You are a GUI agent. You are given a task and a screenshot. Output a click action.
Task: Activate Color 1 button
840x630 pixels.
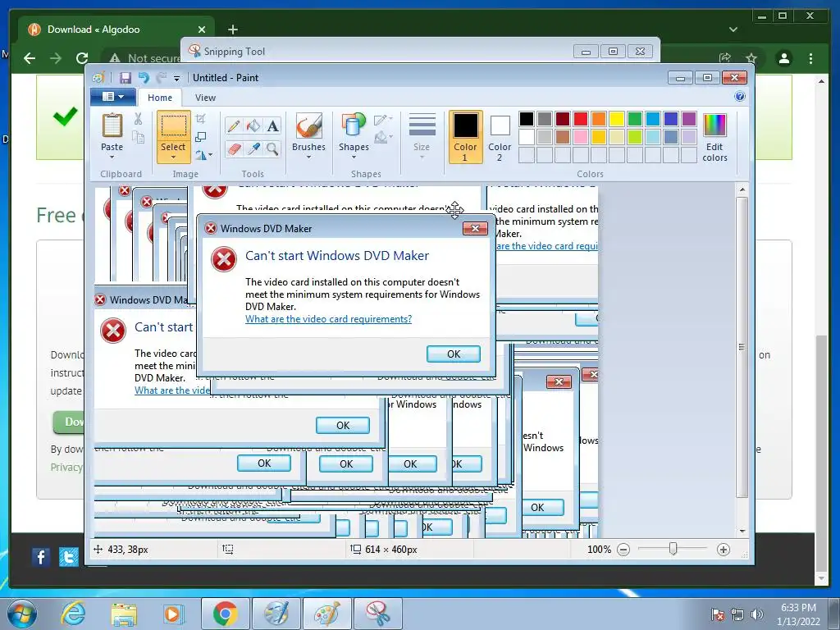tap(465, 137)
